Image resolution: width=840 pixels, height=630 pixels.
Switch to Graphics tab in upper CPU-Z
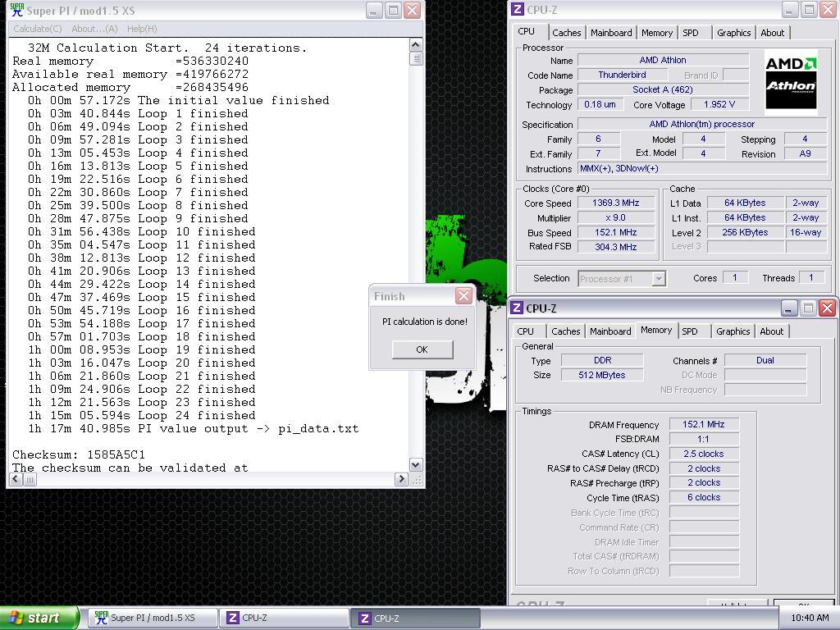[x=733, y=33]
